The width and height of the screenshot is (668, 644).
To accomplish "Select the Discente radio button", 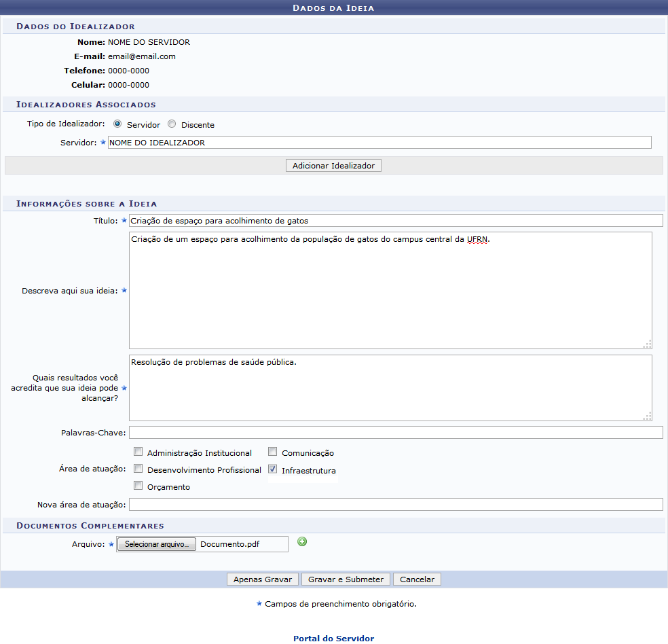I will coord(172,124).
